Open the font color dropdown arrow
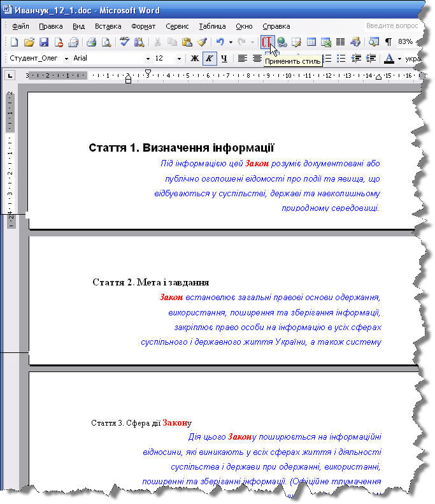Image resolution: width=435 pixels, height=504 pixels. [x=399, y=59]
